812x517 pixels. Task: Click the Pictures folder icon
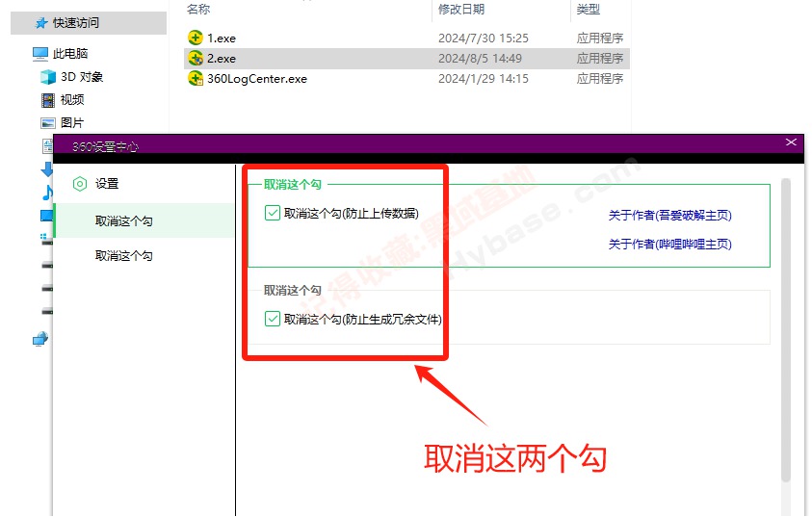[x=47, y=122]
